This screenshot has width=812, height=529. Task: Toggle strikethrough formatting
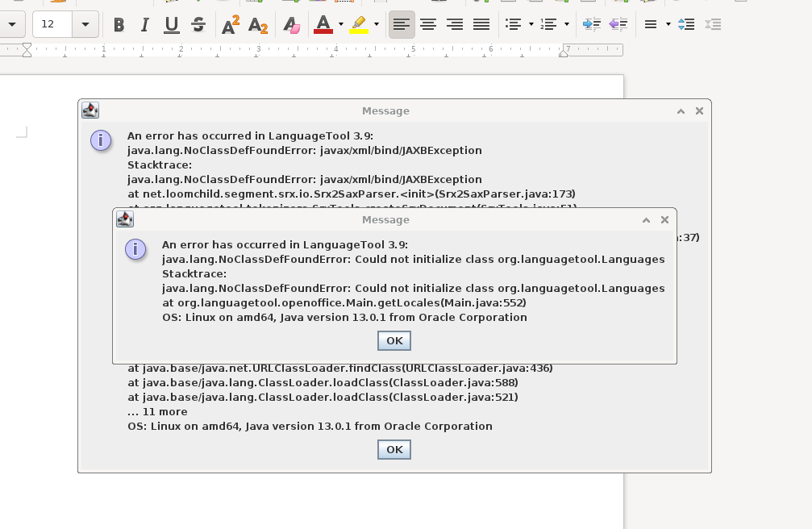point(198,24)
